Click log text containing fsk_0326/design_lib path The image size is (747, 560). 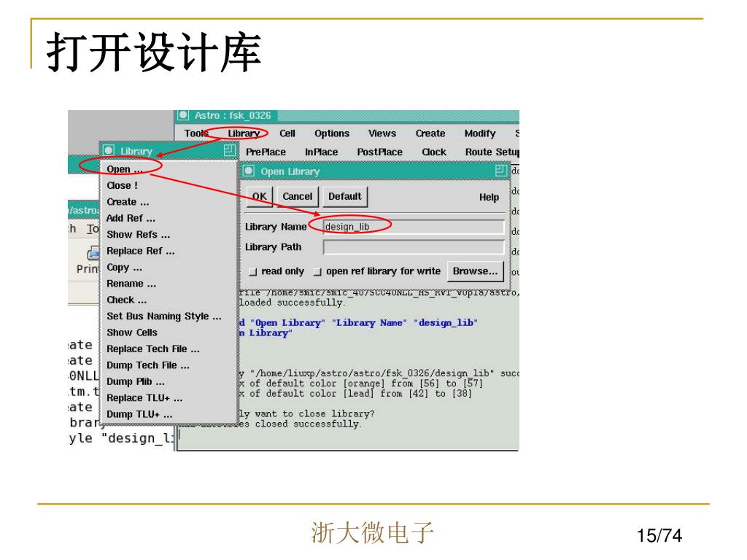[379, 373]
